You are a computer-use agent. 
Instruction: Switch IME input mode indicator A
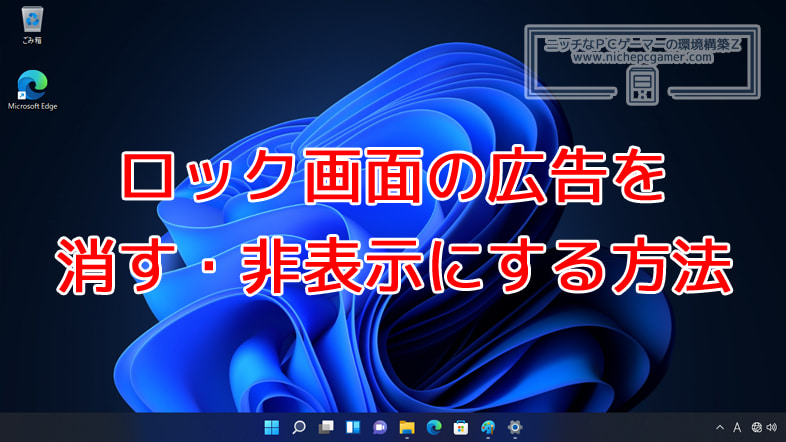click(737, 427)
